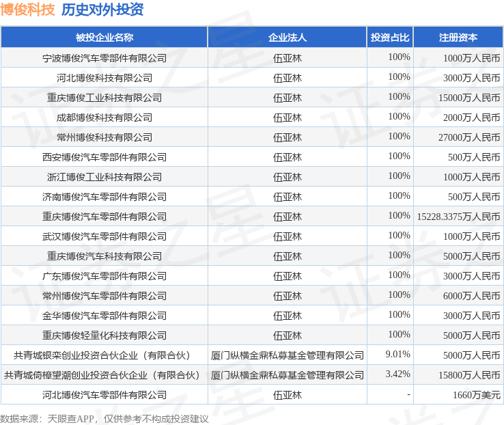Select 西安博俊汽车零部件有限公司 company name
Viewport: 504px width, 425px height.
(x=104, y=157)
